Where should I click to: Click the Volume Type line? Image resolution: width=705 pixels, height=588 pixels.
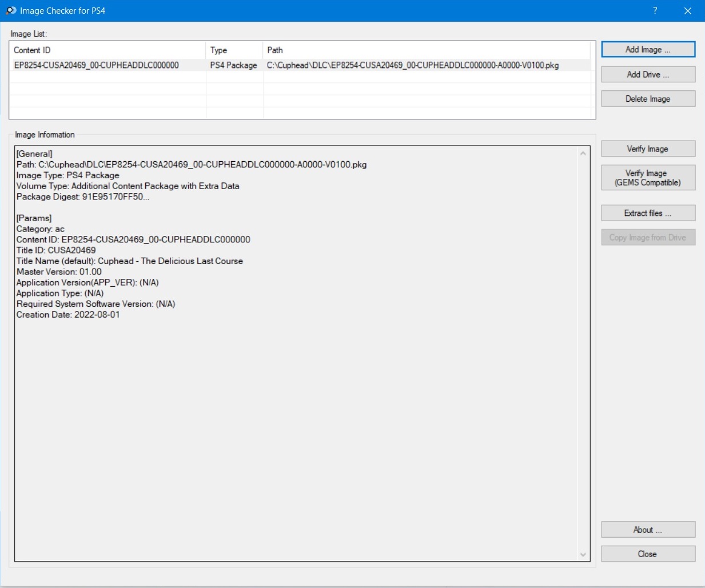tap(128, 186)
